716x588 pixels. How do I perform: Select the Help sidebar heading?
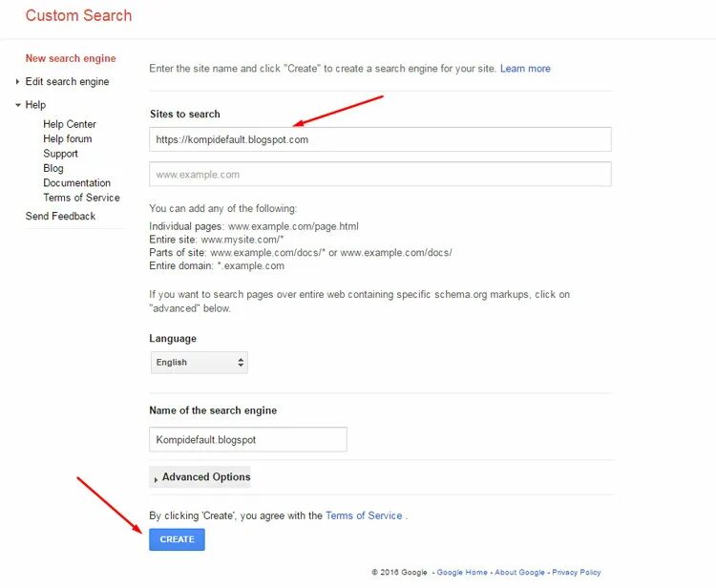35,105
